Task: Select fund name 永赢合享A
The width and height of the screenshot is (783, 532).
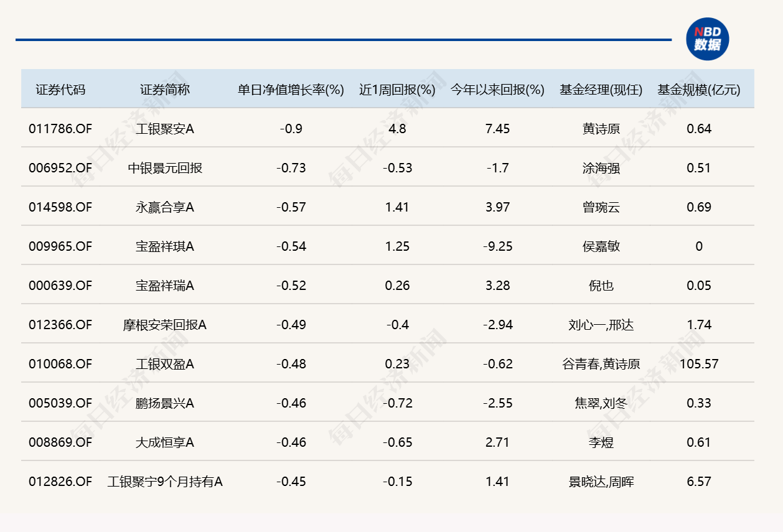Action: pyautogui.click(x=165, y=207)
